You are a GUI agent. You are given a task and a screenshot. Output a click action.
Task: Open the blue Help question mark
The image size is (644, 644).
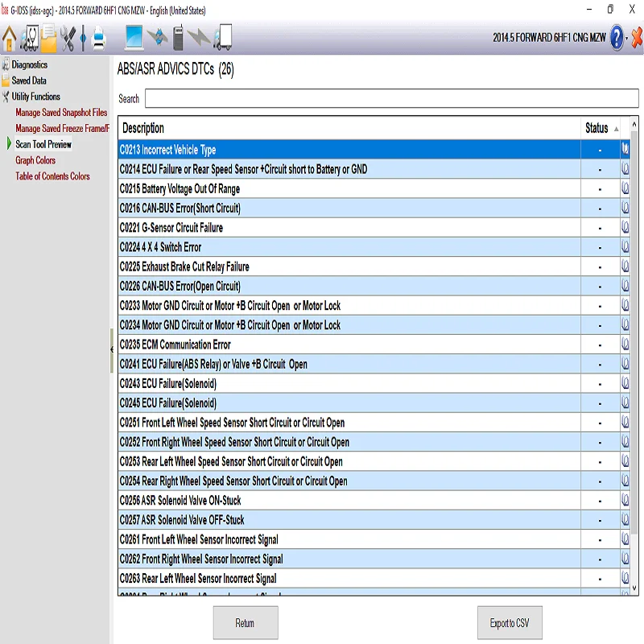pyautogui.click(x=617, y=38)
